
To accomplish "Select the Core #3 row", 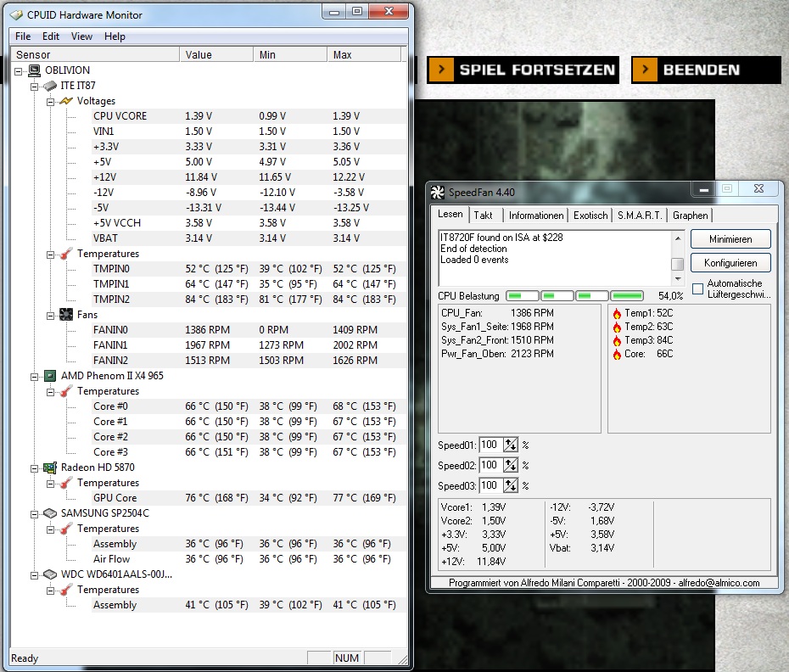I will pos(248,452).
